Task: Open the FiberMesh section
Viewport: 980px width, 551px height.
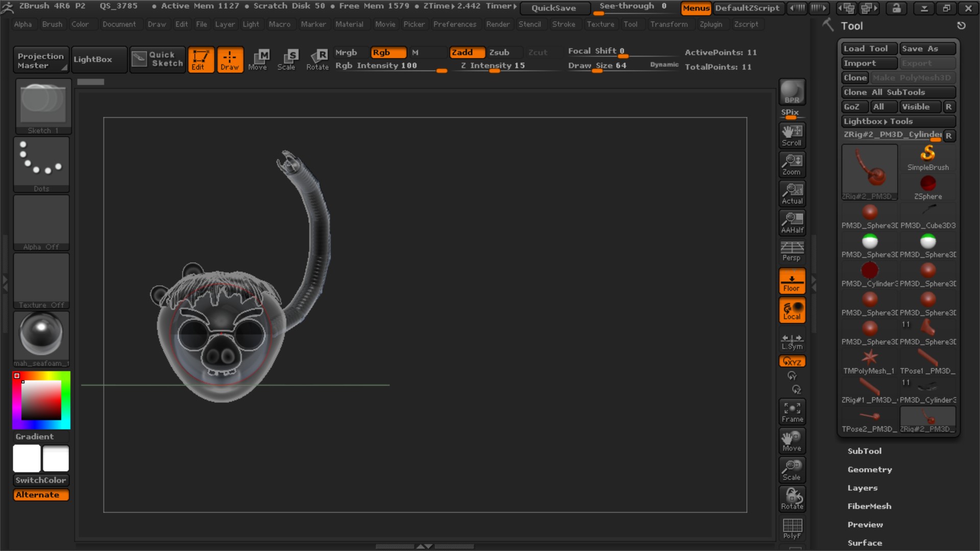Action: tap(869, 506)
